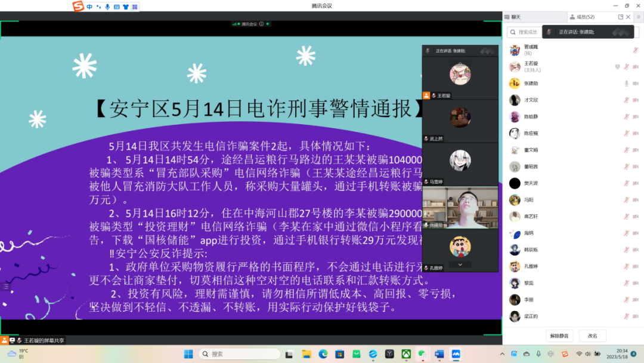
Task: Click the 改名 rename button
Action: point(592,336)
